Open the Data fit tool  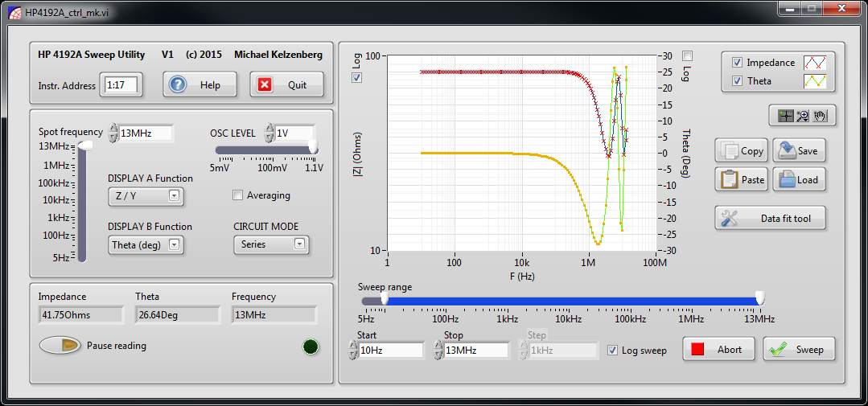[x=770, y=218]
